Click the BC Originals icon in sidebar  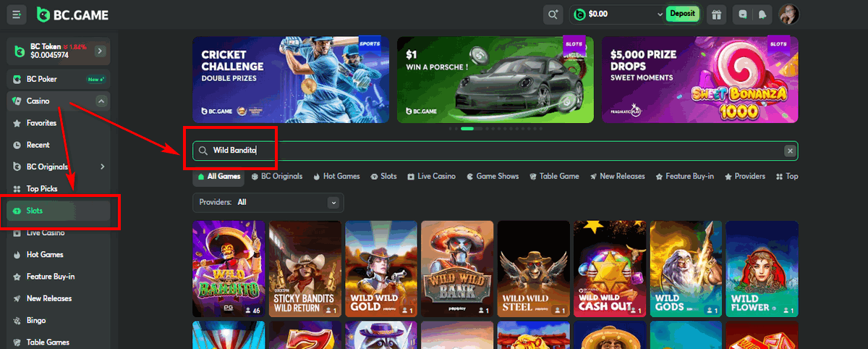coord(17,167)
